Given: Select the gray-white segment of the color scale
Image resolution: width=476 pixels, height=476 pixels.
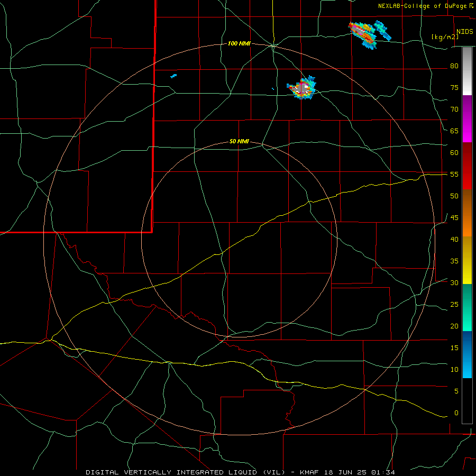Looking at the screenshot, I should point(467,71).
